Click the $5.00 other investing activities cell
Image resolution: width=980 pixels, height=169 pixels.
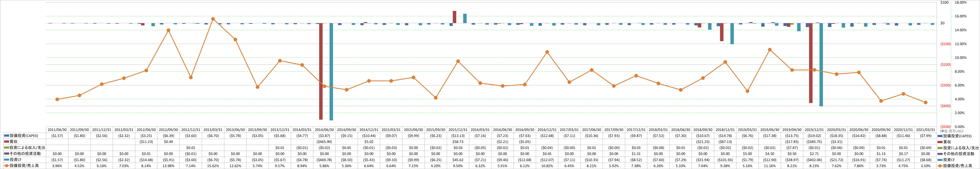[x=748, y=154]
